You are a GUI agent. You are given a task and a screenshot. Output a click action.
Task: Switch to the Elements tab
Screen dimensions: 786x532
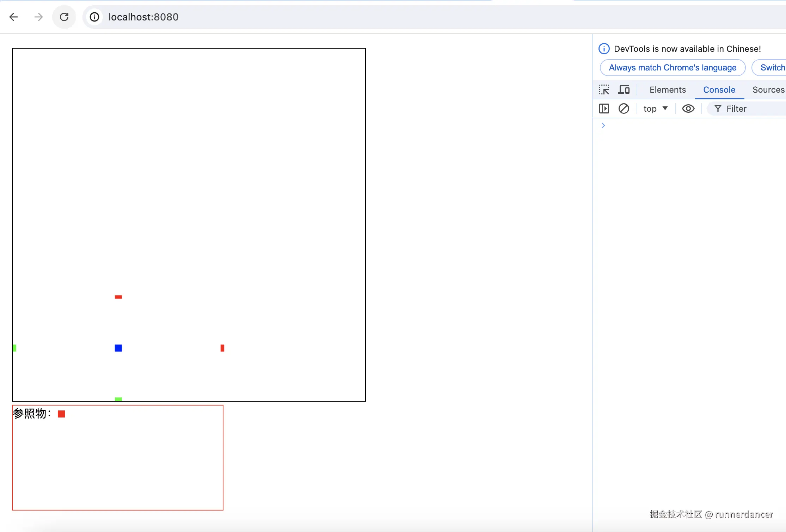pyautogui.click(x=668, y=90)
